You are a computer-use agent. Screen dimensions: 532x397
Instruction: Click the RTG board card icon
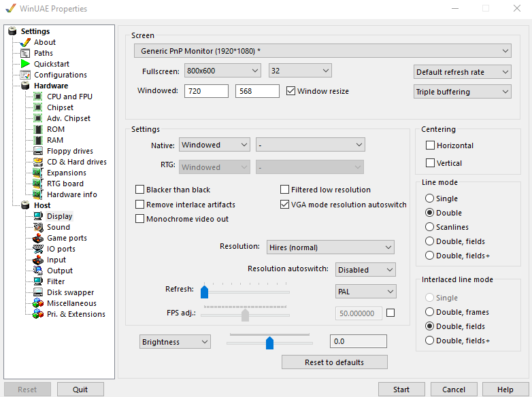tap(38, 184)
